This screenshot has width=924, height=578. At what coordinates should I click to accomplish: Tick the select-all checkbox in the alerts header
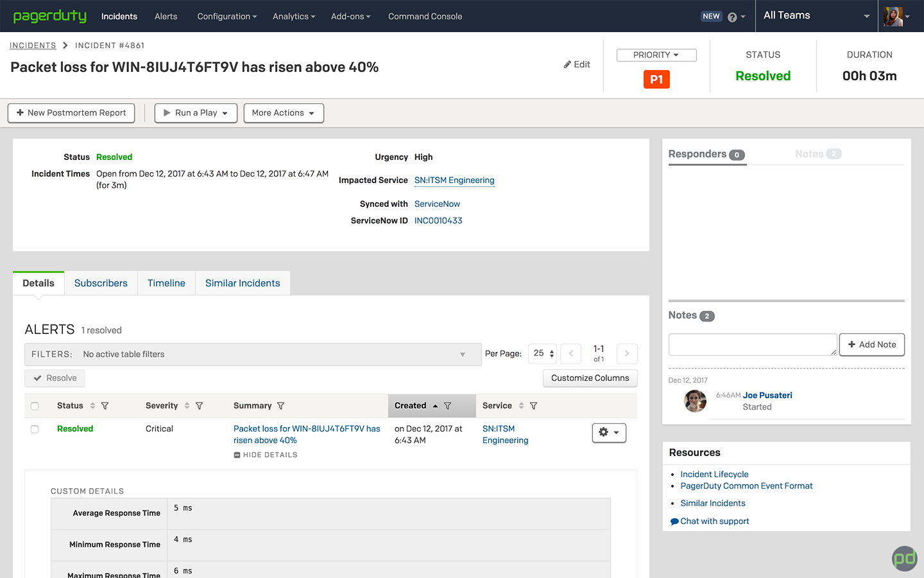coord(35,405)
